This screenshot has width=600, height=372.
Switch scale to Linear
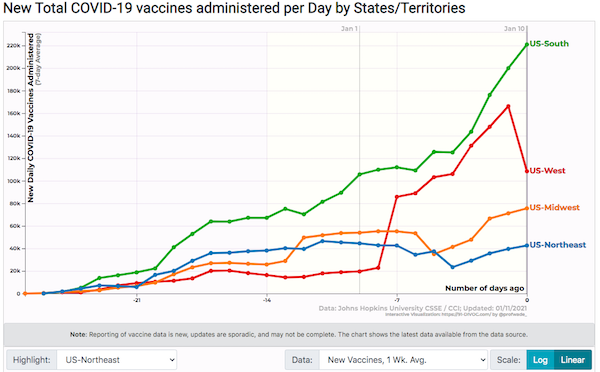pyautogui.click(x=572, y=360)
